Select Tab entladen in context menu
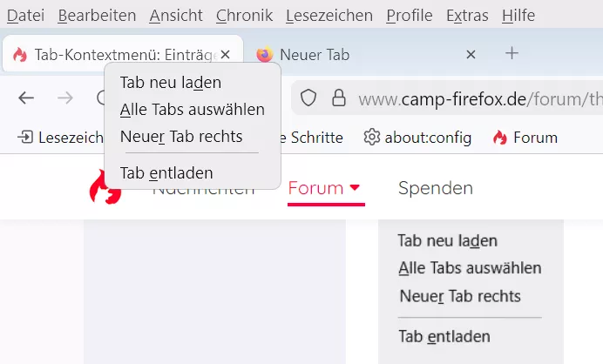This screenshot has width=603, height=364. pos(166,173)
